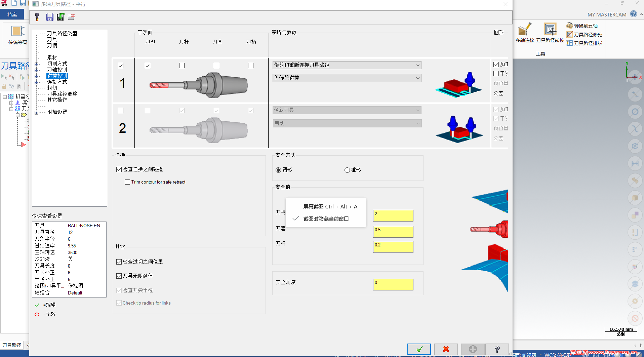Viewport: 644px width, 357px height.
Task: Click the 转换到五轴 convert to 5-axis icon
Action: pyautogui.click(x=570, y=26)
